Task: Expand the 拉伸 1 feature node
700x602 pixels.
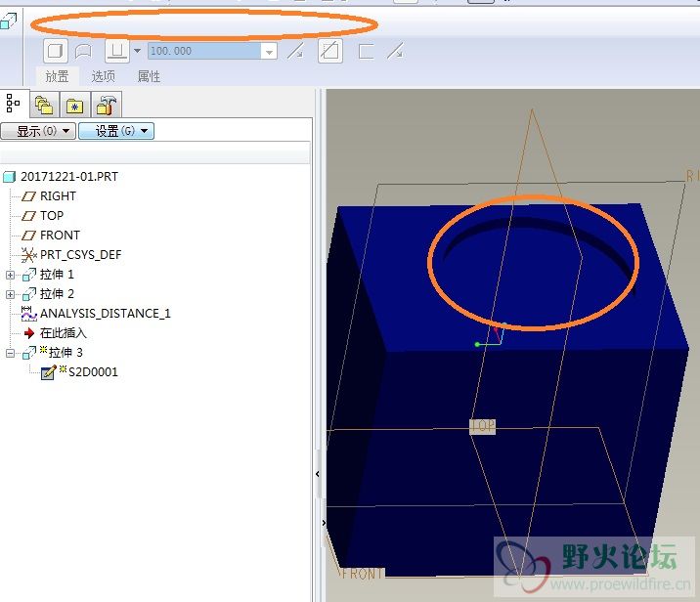Action: coord(10,276)
